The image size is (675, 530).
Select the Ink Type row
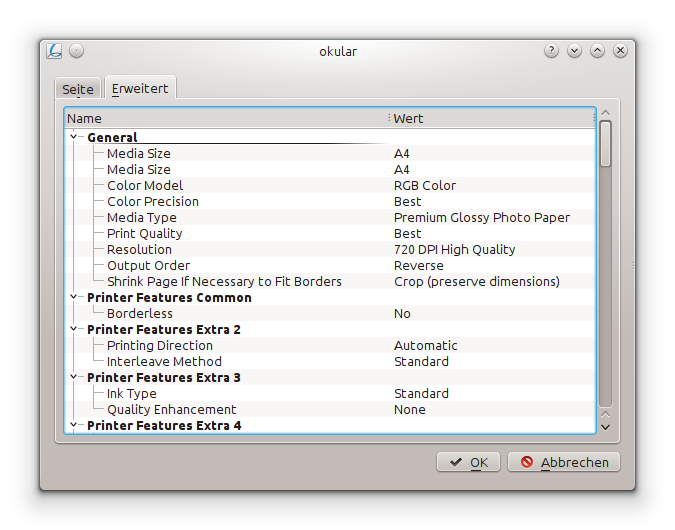click(330, 393)
